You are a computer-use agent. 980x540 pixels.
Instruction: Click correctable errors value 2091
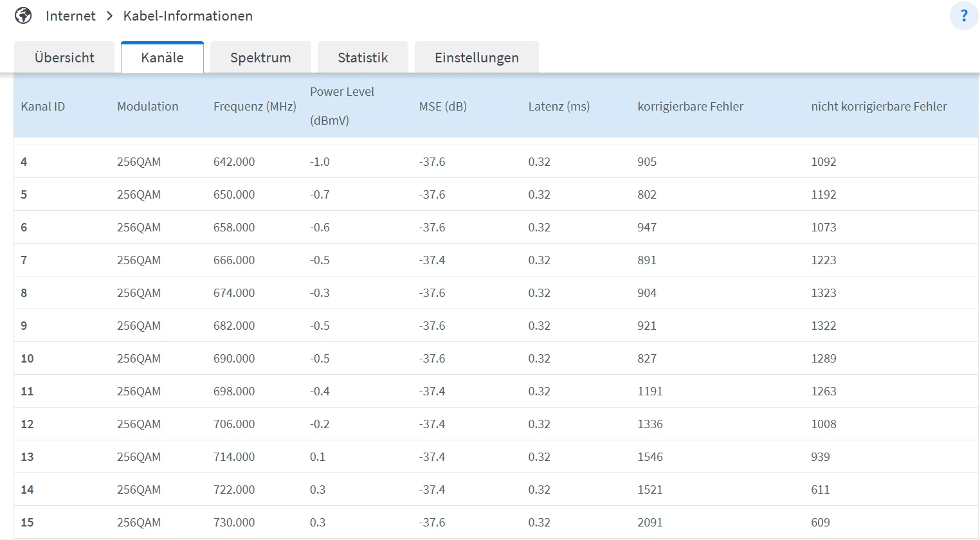pos(649,523)
